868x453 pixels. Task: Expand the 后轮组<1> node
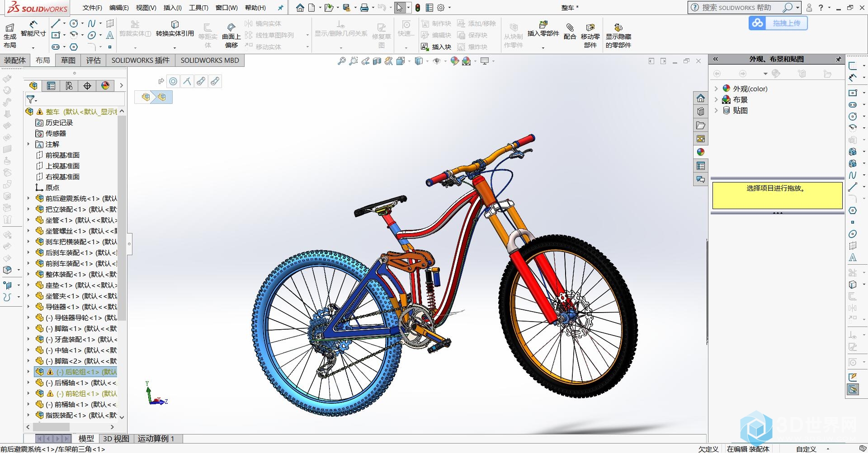28,372
